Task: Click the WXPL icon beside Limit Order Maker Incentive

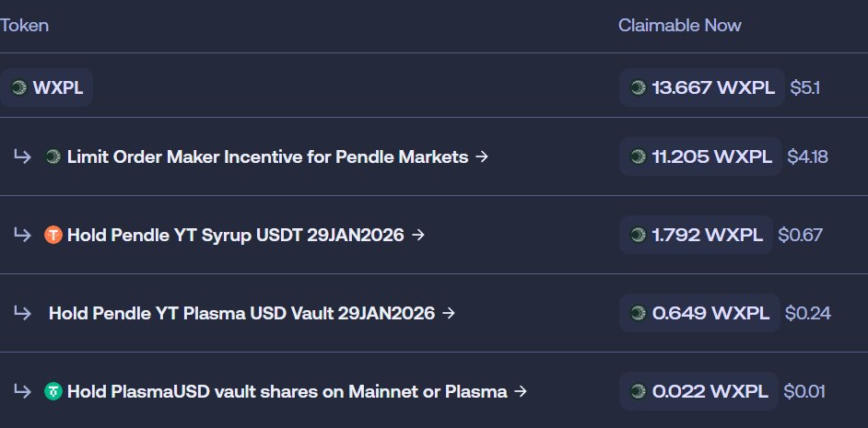Action: [x=53, y=156]
